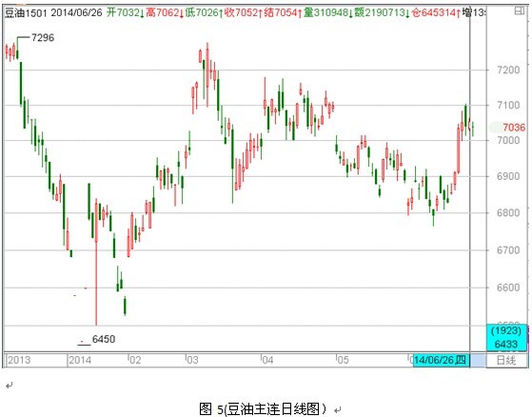This screenshot has width=532, height=417.
Task: Click the 6800 price axis label
Action: [x=508, y=212]
